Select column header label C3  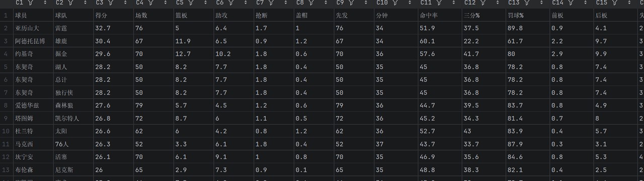pyautogui.click(x=100, y=3)
